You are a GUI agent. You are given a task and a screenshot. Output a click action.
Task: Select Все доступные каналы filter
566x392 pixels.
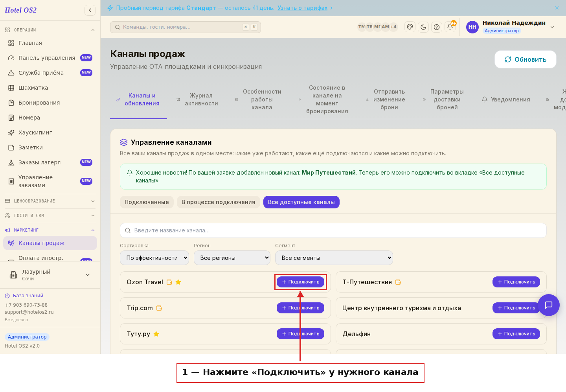301,202
